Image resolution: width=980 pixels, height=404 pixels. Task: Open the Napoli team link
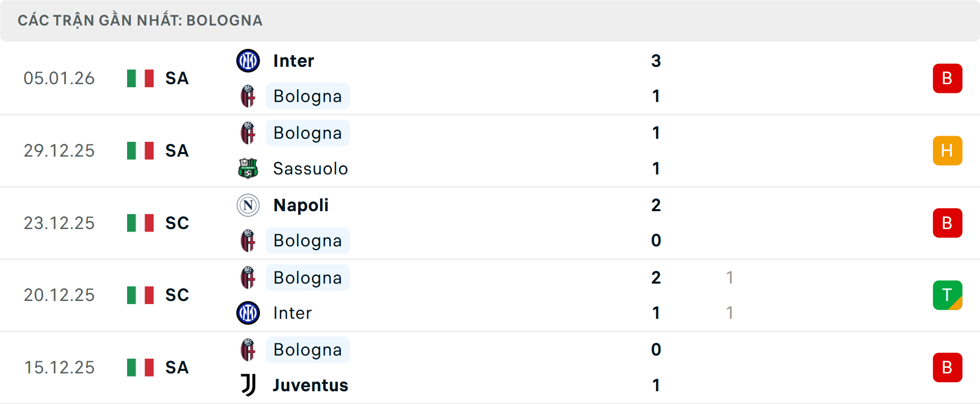301,205
